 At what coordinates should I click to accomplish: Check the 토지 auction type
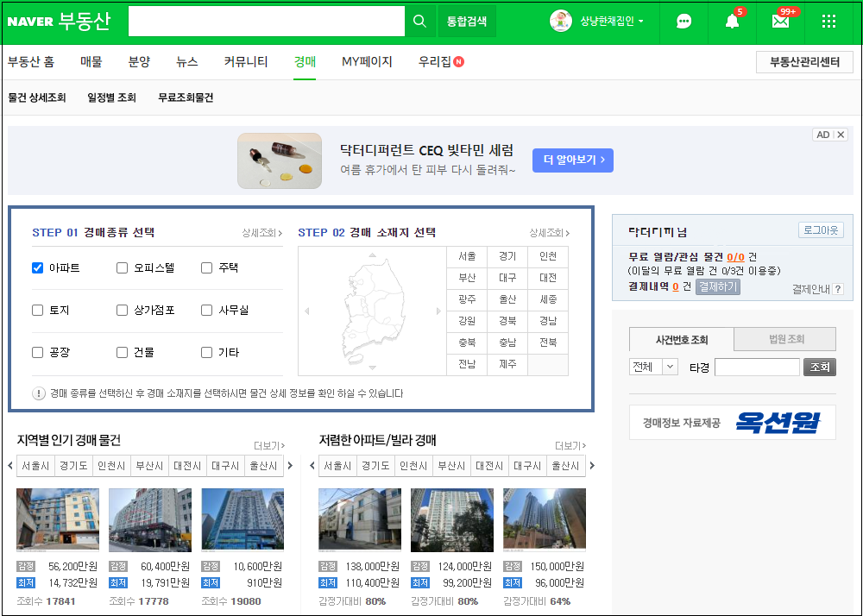[37, 310]
